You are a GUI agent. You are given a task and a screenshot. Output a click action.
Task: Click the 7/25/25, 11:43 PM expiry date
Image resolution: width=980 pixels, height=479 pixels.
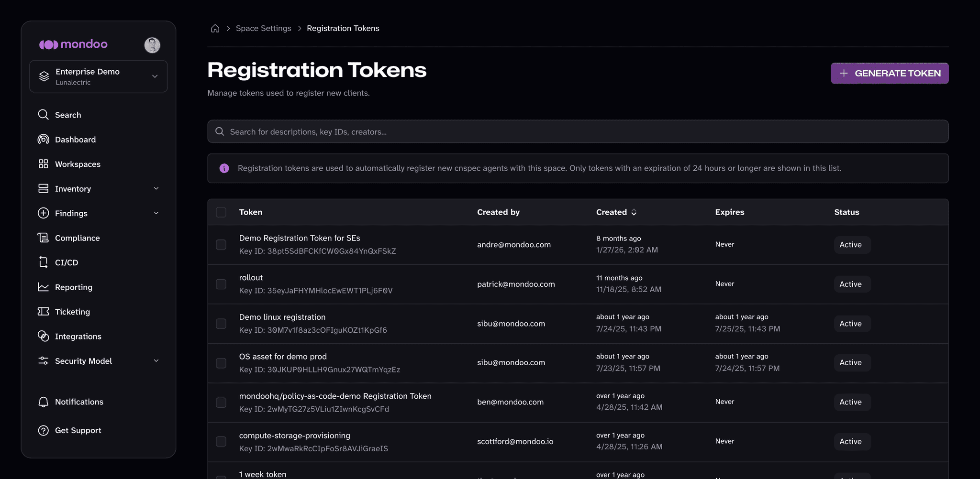[747, 329]
